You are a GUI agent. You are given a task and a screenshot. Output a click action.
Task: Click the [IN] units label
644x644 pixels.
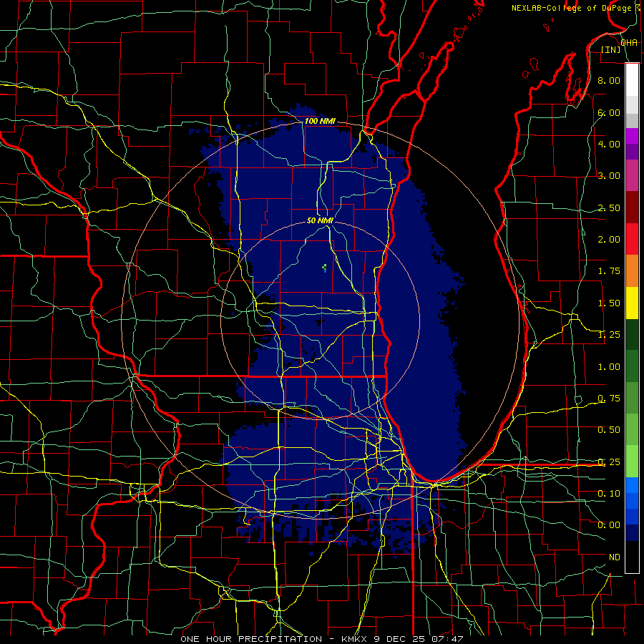pyautogui.click(x=611, y=49)
